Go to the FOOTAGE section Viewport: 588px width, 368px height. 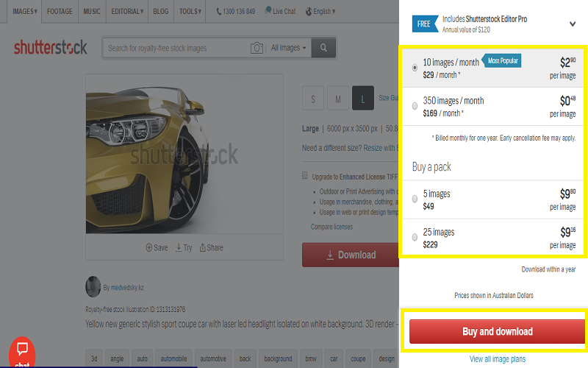click(60, 11)
